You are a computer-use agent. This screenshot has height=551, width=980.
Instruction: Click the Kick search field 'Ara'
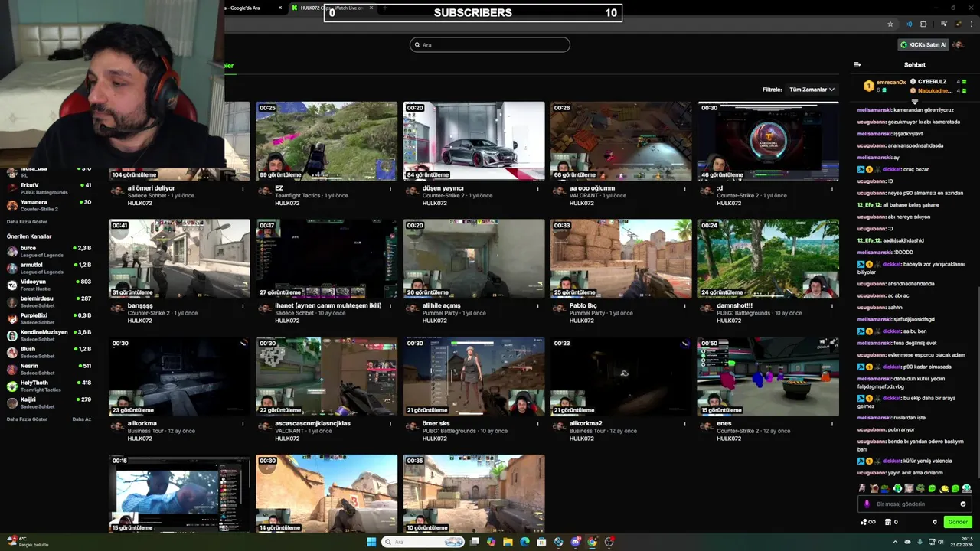pos(490,45)
